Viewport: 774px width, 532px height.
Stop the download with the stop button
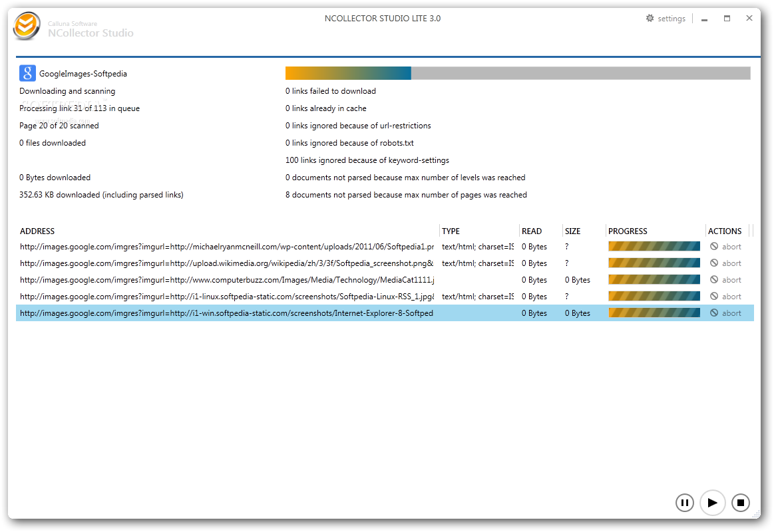pyautogui.click(x=741, y=503)
